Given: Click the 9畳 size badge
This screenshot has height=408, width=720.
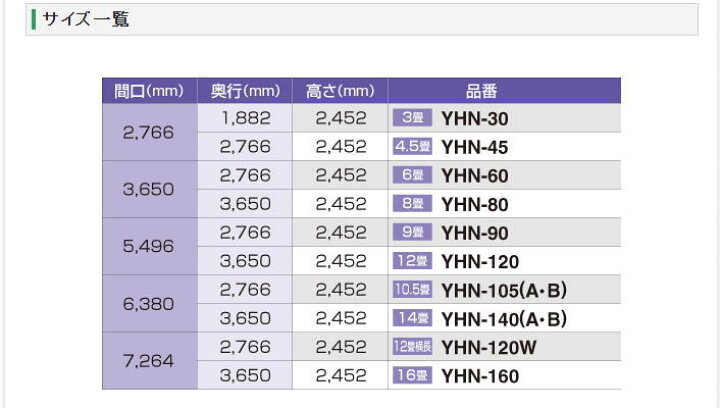Looking at the screenshot, I should point(412,232).
